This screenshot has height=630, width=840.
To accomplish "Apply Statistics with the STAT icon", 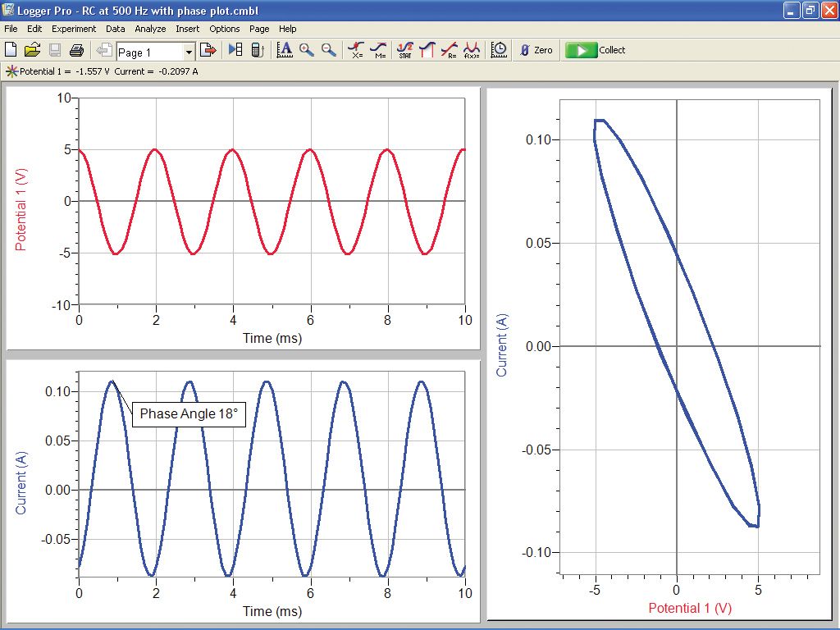I will point(404,49).
